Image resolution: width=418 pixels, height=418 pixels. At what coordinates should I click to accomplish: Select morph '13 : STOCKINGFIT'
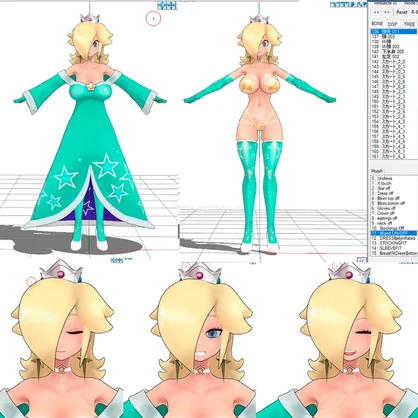coord(394,243)
